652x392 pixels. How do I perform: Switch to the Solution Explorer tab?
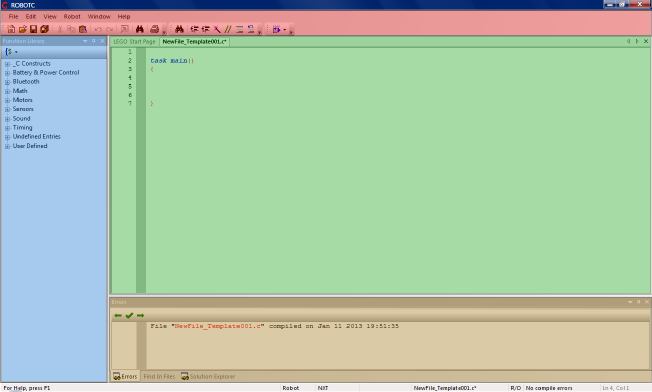coord(208,377)
